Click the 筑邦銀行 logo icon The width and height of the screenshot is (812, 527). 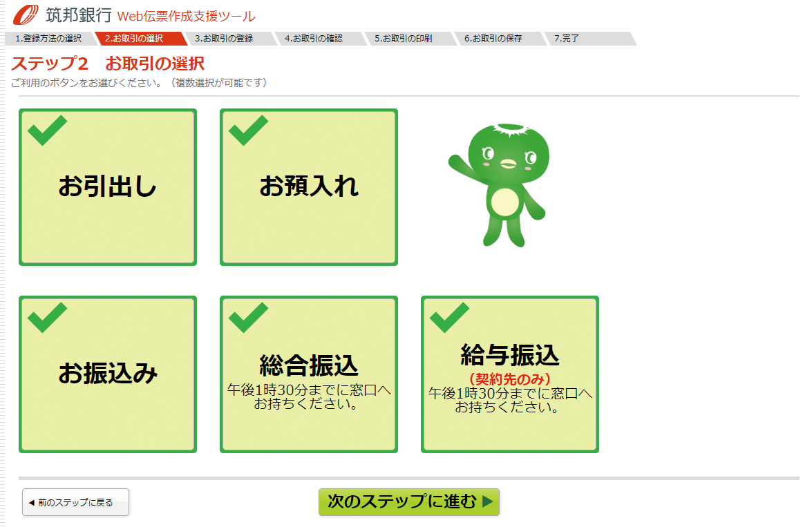click(x=26, y=15)
